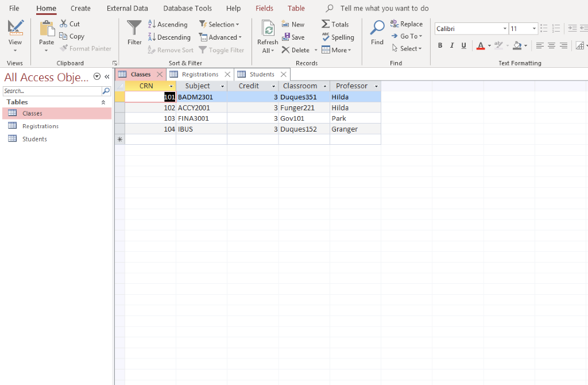Show Totals row

click(335, 24)
